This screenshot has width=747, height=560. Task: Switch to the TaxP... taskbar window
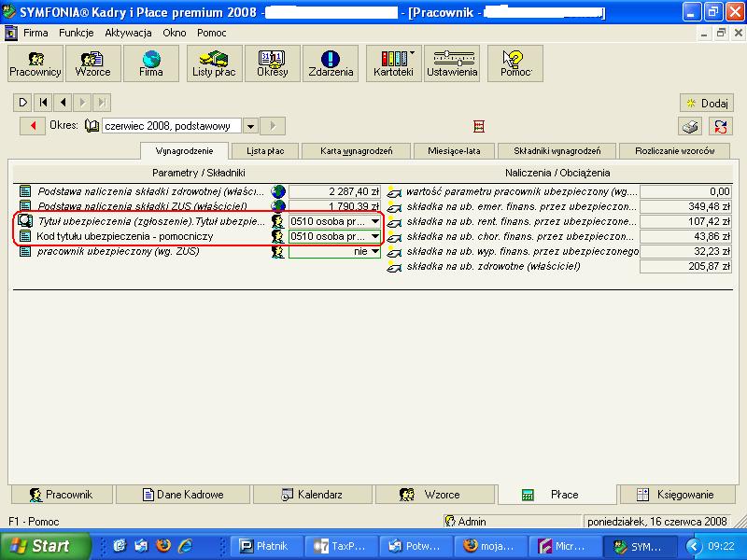coord(342,546)
